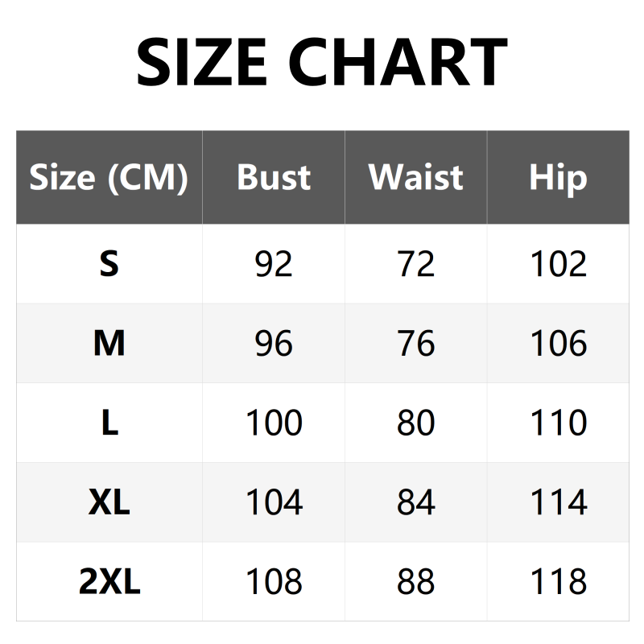Select bust value 100 for size L
The height and width of the screenshot is (644, 644).
(x=274, y=423)
